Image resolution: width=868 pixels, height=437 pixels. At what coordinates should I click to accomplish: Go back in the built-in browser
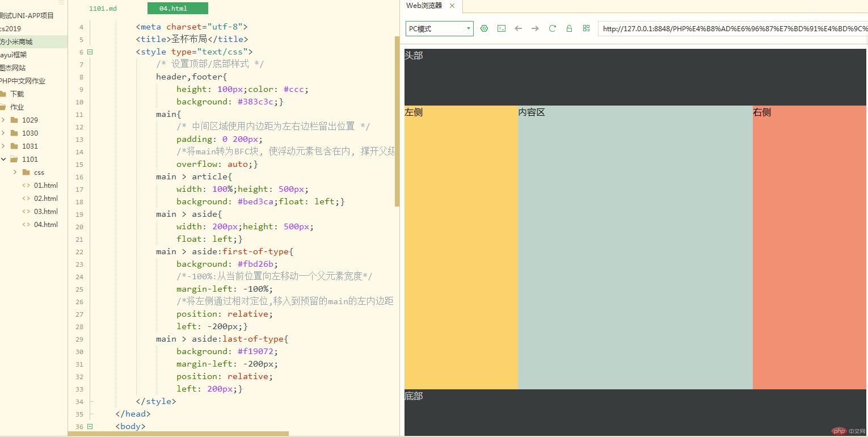click(x=518, y=28)
